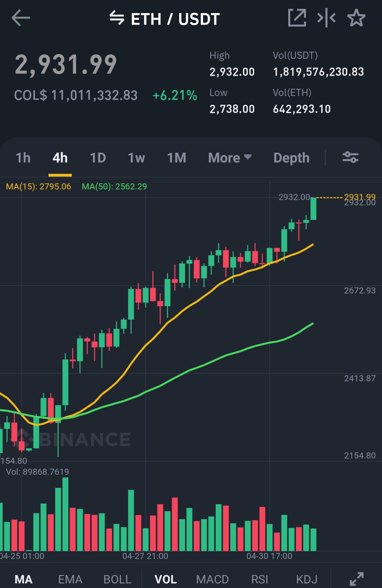Toggle the VOL sub-indicator

[x=166, y=579]
